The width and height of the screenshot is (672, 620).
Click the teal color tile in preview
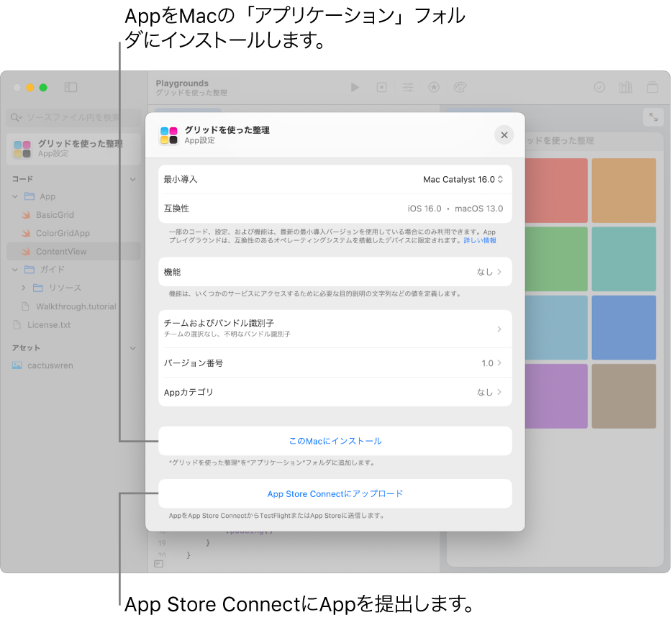pyautogui.click(x=624, y=259)
